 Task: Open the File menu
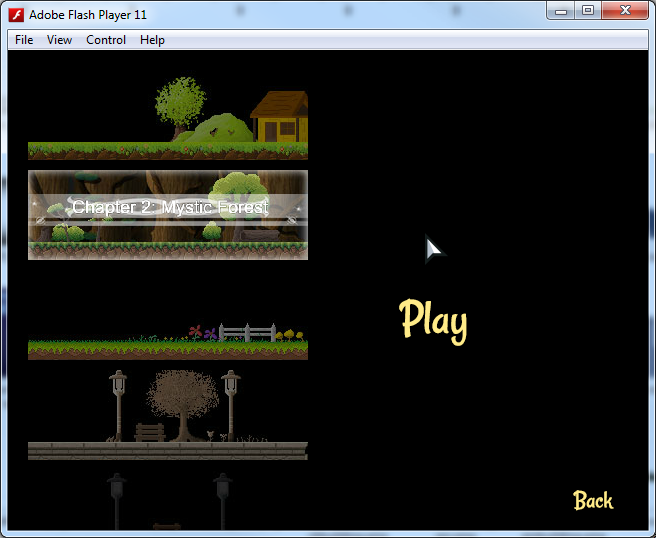[24, 40]
